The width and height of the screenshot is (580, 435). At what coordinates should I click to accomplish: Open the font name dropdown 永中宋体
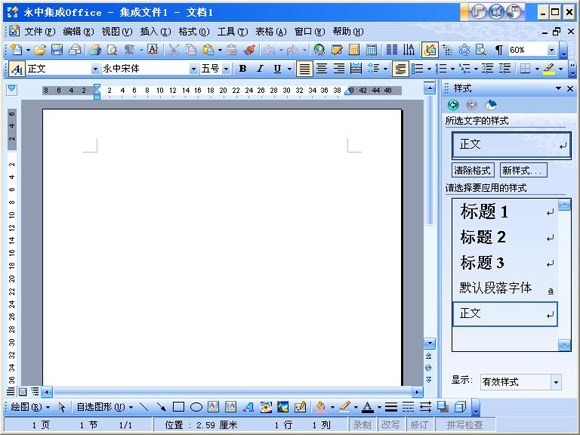pyautogui.click(x=193, y=69)
